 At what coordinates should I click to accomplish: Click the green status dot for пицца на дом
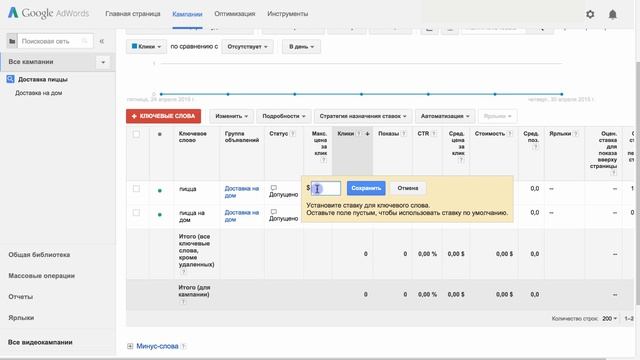pos(160,215)
